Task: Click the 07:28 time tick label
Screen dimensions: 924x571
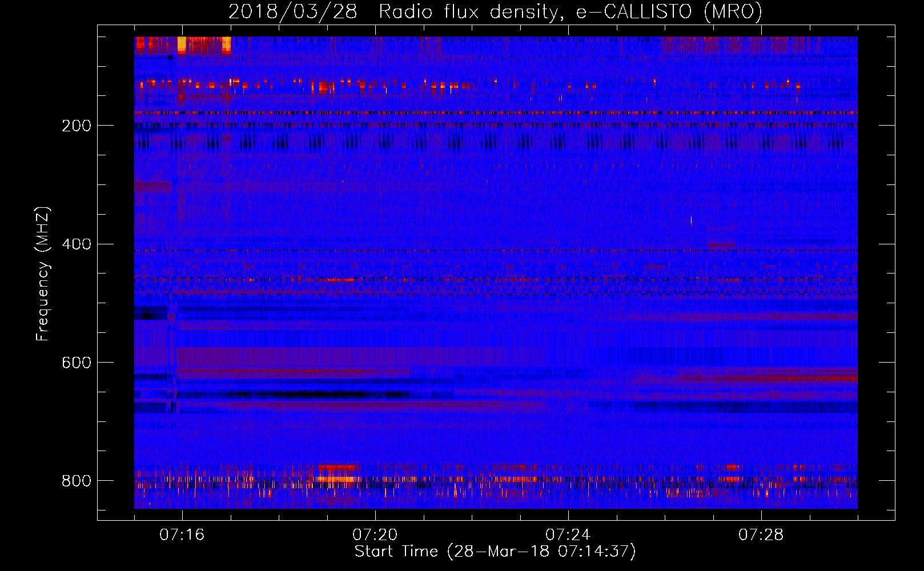Action: tap(761, 535)
